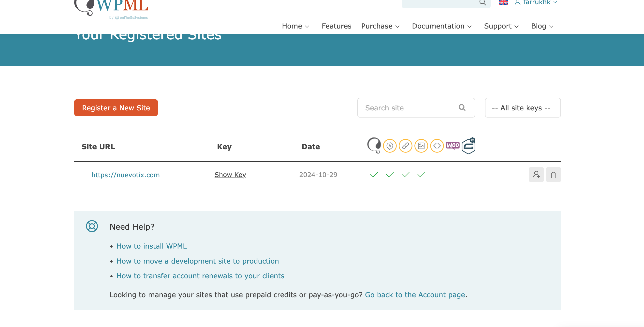Click the WPML core plugin icon column header

click(374, 146)
